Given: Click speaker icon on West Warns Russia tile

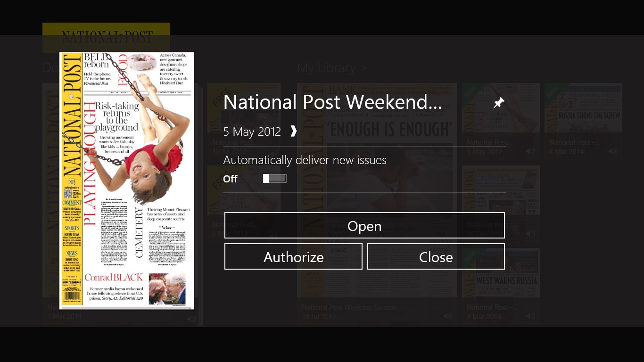Looking at the screenshot, I should (x=530, y=316).
